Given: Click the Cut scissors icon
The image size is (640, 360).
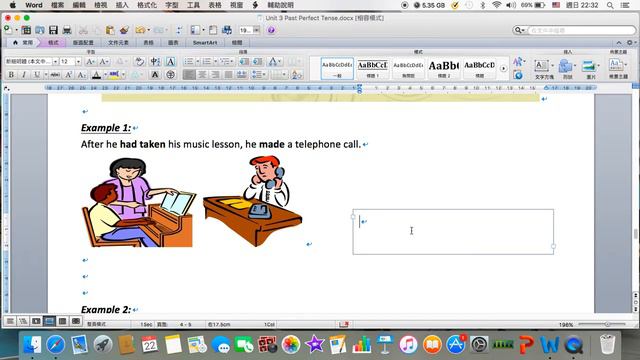Looking at the screenshot, I should 83,30.
